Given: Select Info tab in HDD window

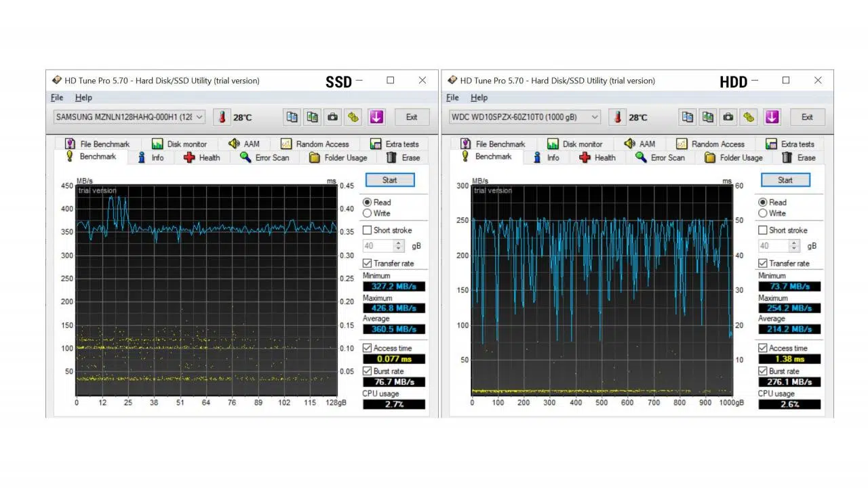Looking at the screenshot, I should [546, 158].
